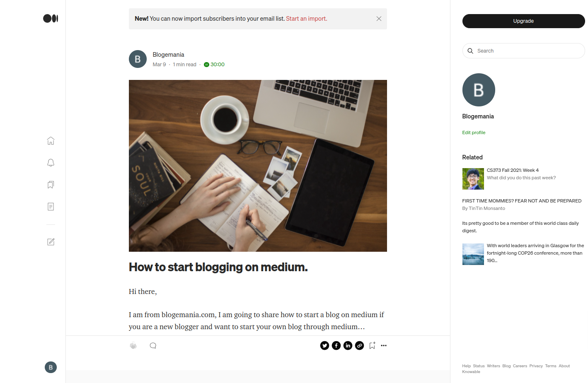
Task: Go to Home via sidebar house icon
Action: (51, 141)
